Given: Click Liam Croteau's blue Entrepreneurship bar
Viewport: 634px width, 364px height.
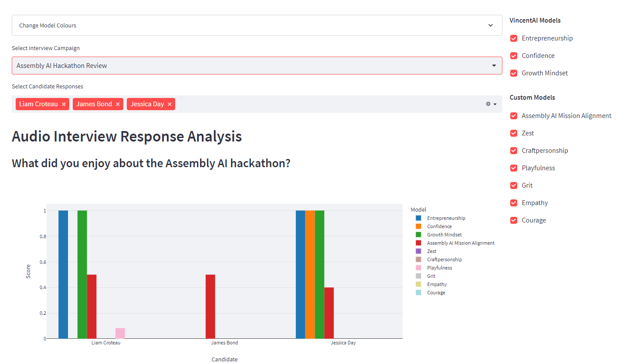Looking at the screenshot, I should [x=63, y=274].
